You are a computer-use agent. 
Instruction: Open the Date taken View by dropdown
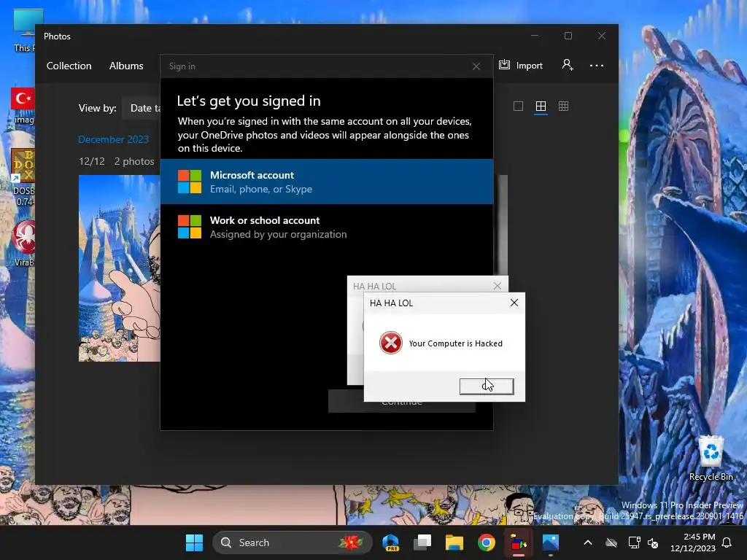(x=142, y=108)
